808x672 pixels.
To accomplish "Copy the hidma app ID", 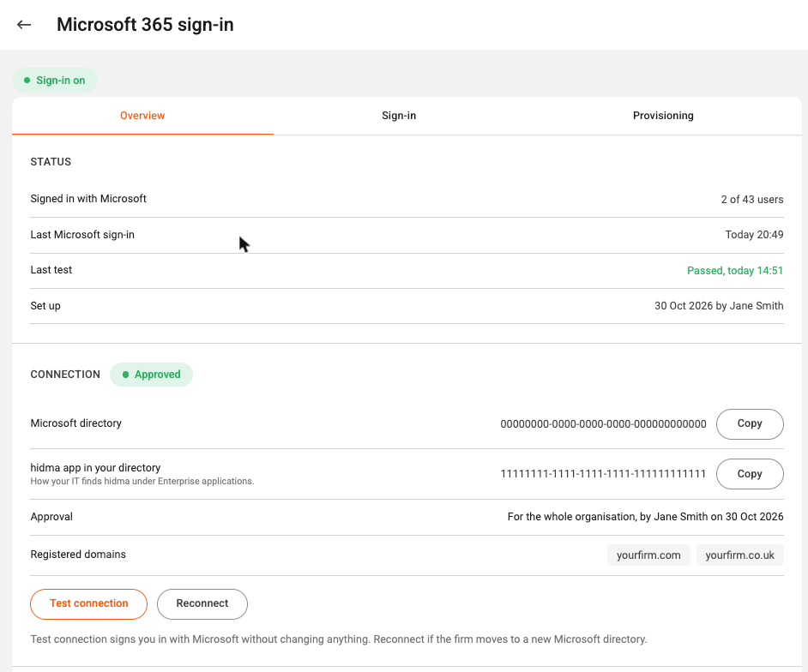I will 750,474.
